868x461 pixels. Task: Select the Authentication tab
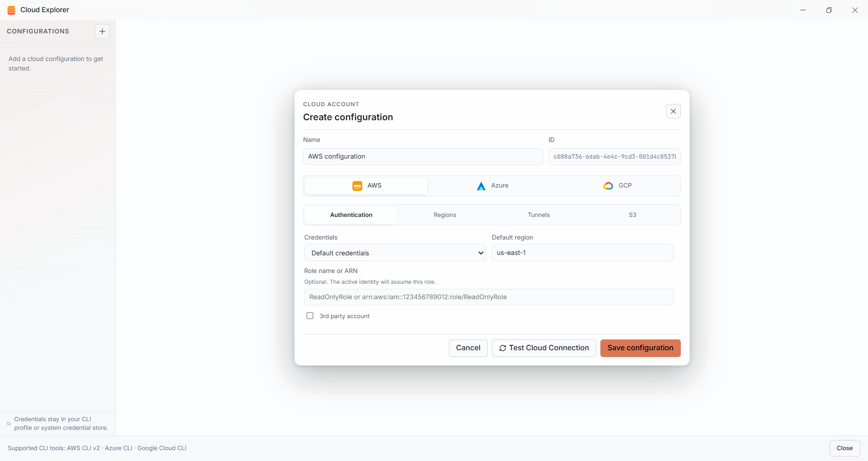tap(351, 215)
